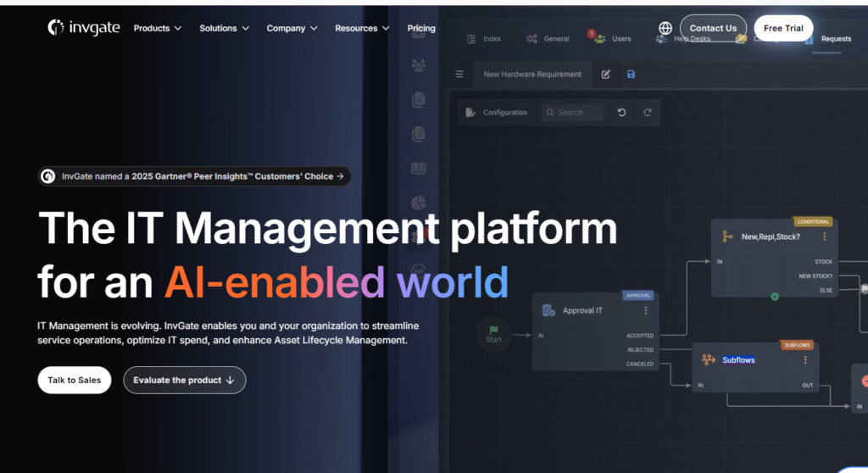This screenshot has height=473, width=868.
Task: Click the CONDITIONAL tag on the node
Action: click(813, 221)
